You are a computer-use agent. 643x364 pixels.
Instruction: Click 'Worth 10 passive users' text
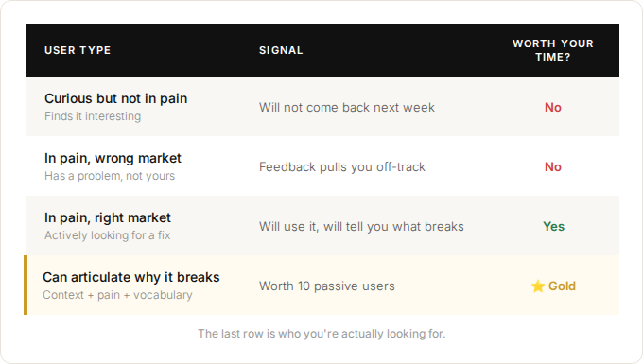coord(327,286)
